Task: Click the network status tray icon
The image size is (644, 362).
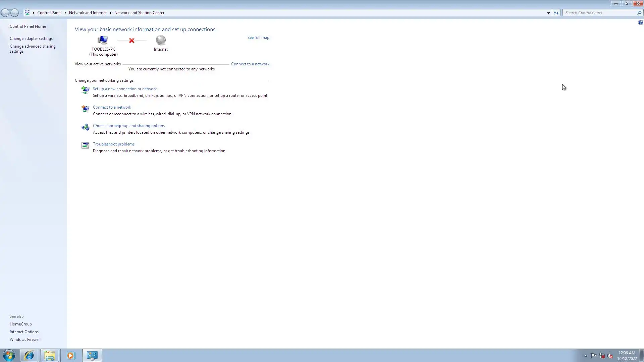Action: coord(602,356)
